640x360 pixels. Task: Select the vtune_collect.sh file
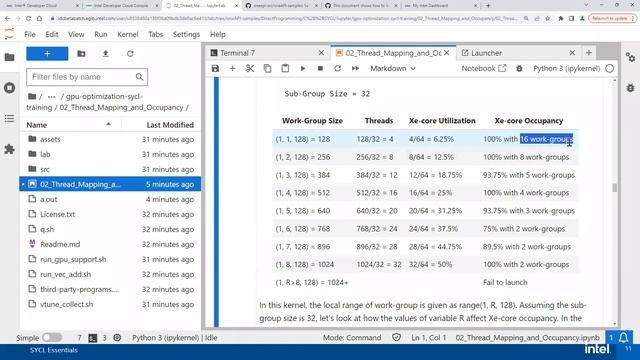tap(110, 304)
